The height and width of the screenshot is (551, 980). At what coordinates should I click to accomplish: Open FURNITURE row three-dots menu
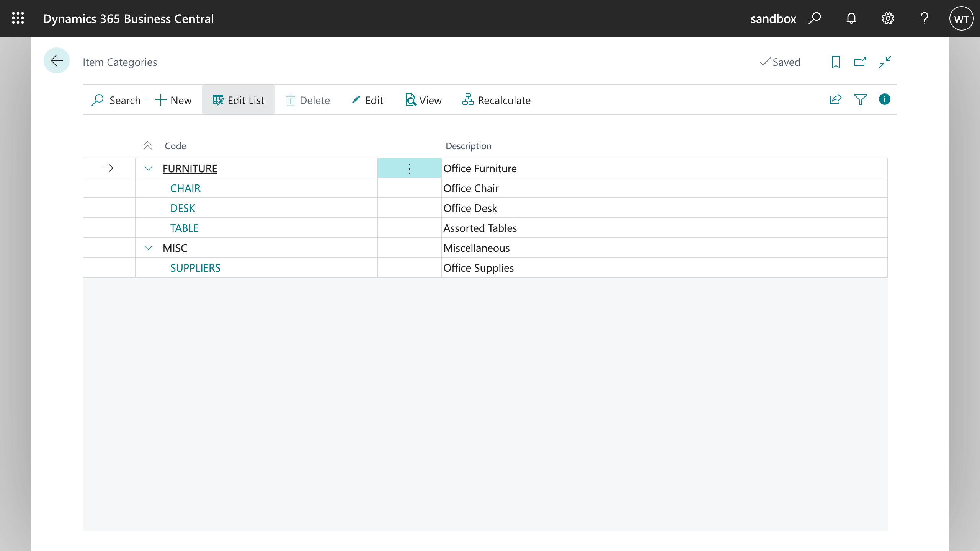point(409,168)
